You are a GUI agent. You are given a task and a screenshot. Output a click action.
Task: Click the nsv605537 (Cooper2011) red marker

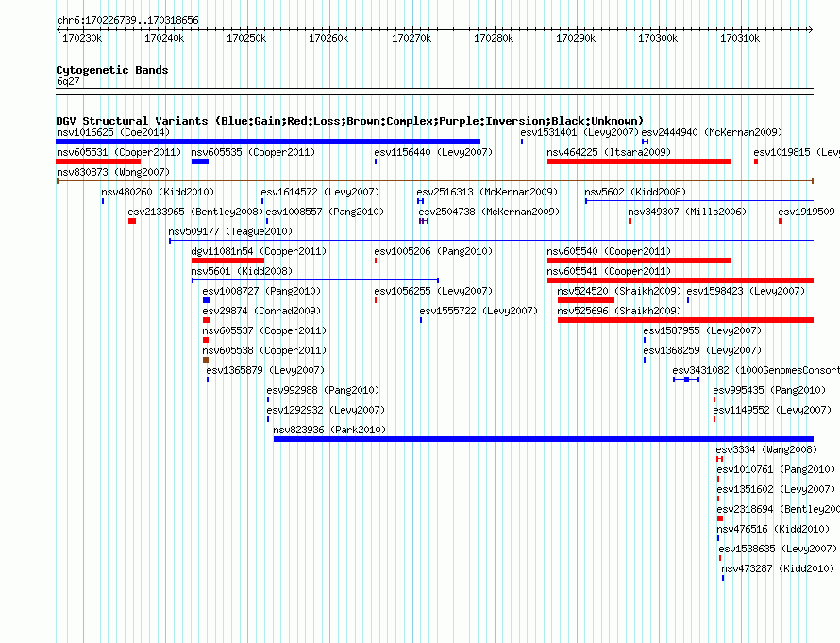[x=206, y=340]
